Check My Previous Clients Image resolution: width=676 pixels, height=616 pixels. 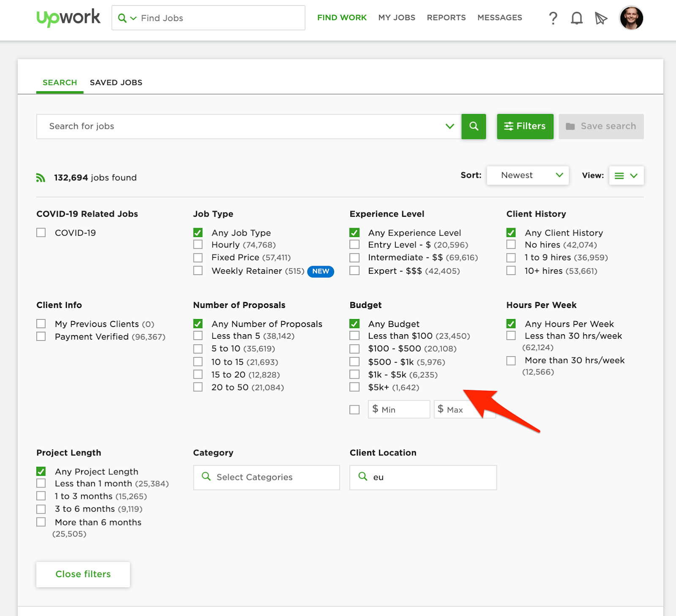pyautogui.click(x=41, y=324)
